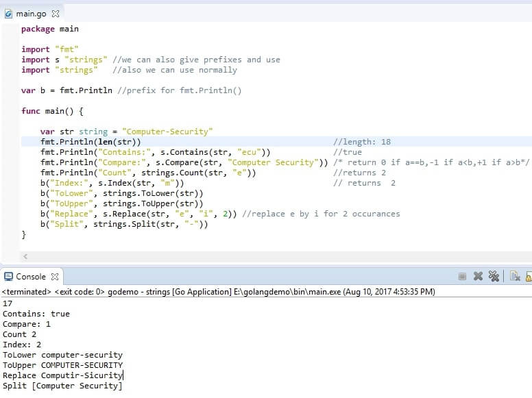The image size is (532, 398).
Task: Click the closing brace of main function
Action: [x=23, y=234]
